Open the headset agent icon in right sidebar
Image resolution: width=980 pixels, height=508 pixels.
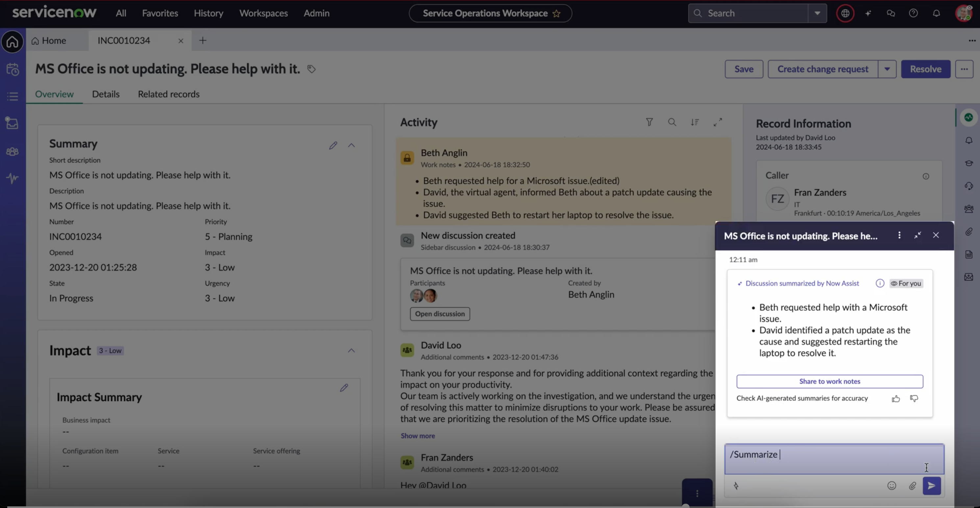969,186
